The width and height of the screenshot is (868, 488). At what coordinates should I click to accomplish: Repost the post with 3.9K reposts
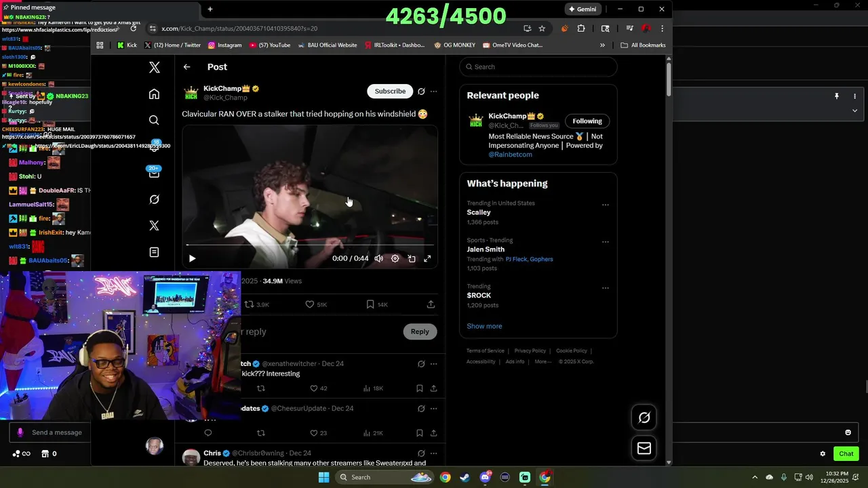point(257,304)
